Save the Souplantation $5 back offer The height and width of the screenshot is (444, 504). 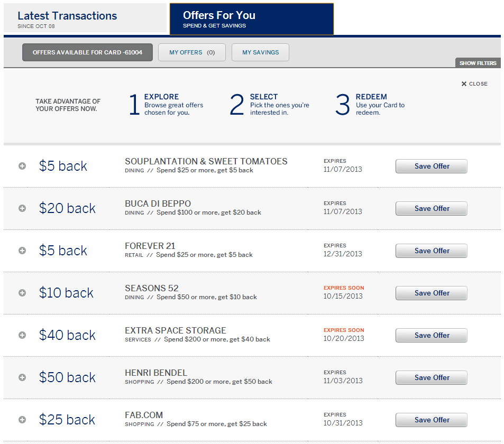pyautogui.click(x=432, y=166)
